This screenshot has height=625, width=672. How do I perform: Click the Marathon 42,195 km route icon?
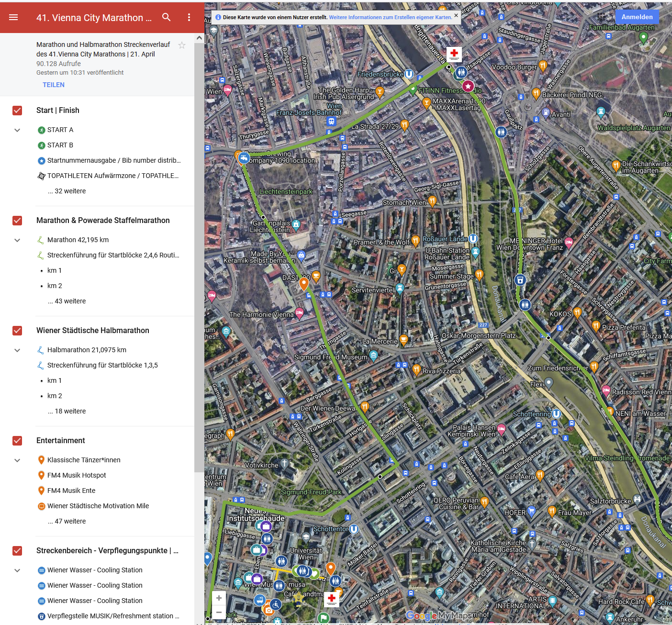tap(41, 240)
